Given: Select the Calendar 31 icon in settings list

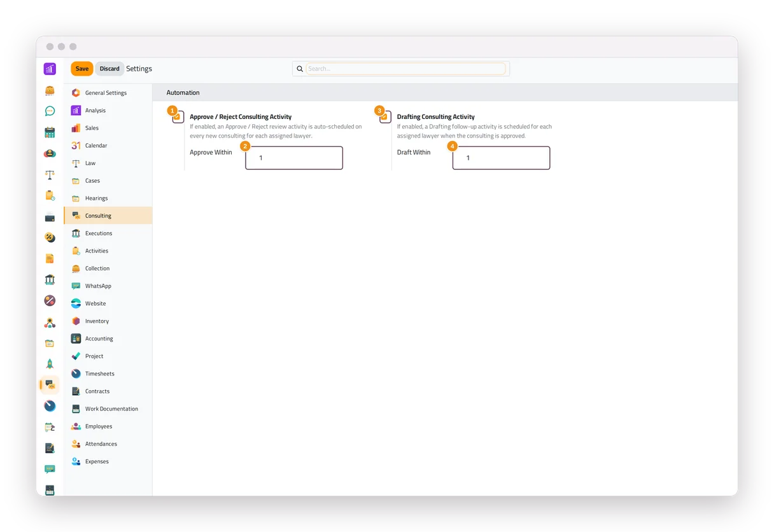Looking at the screenshot, I should pyautogui.click(x=76, y=146).
